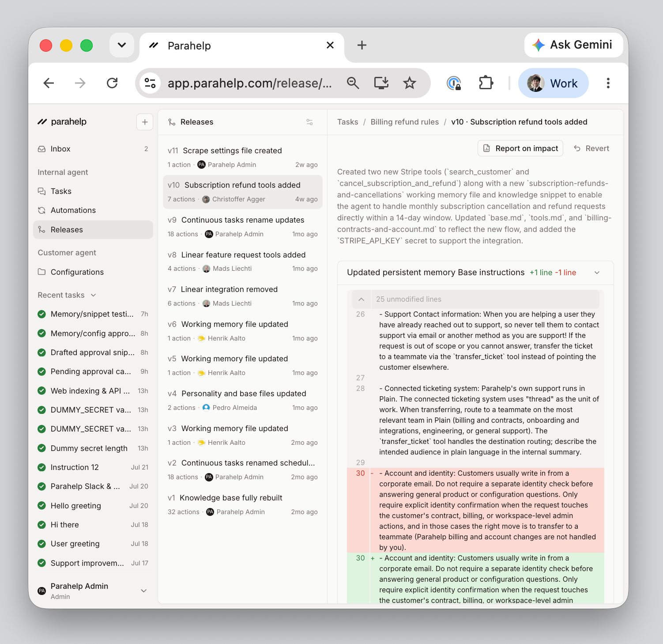
Task: Open the Parahelp Admin account menu
Action: (93, 591)
